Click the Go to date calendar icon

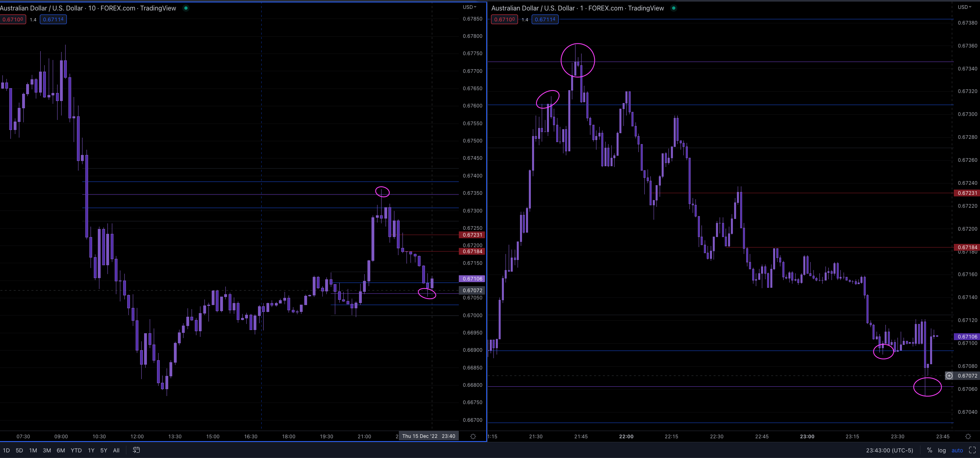pyautogui.click(x=136, y=450)
